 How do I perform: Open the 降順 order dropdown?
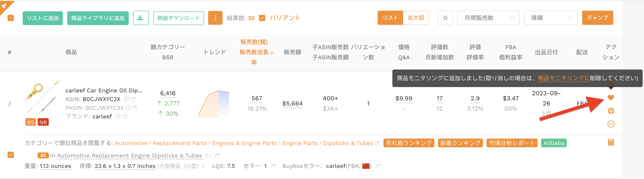(550, 18)
